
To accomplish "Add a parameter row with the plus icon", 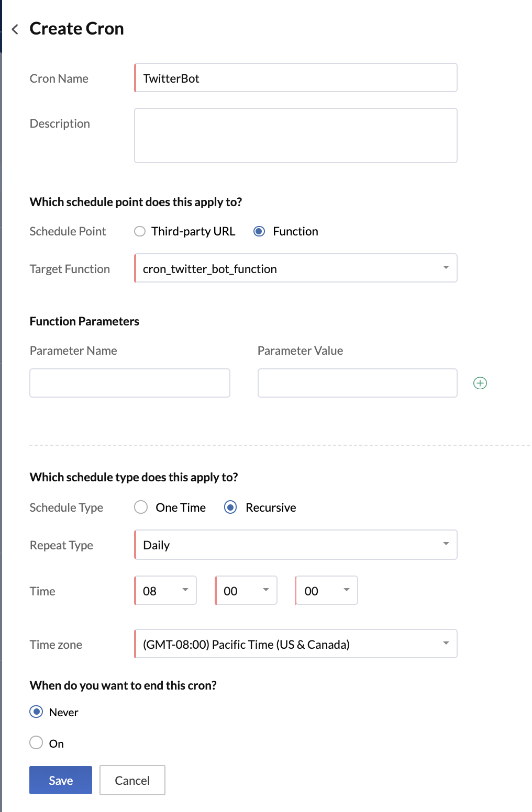I will click(x=480, y=383).
